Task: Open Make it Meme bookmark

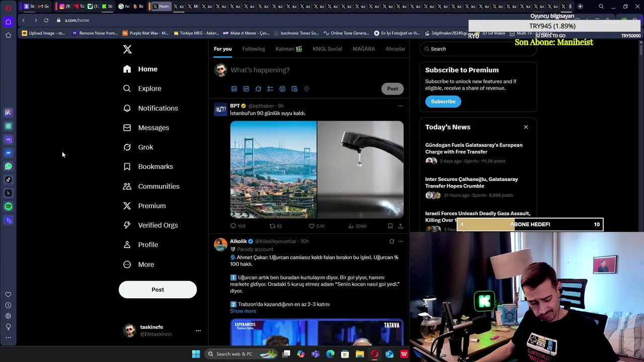Action: click(246, 33)
